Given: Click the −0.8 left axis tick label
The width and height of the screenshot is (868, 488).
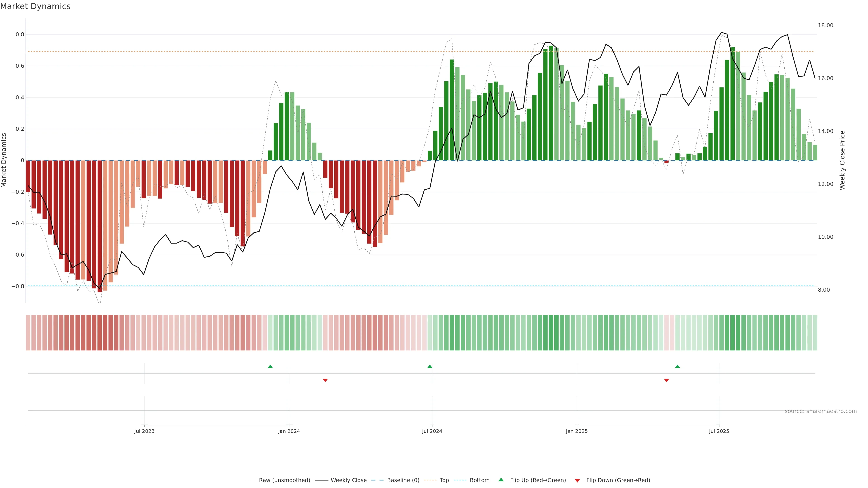Looking at the screenshot, I should [x=18, y=286].
